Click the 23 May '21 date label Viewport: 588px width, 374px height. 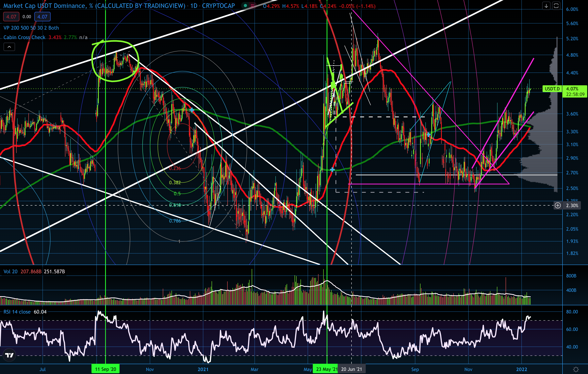click(x=326, y=369)
